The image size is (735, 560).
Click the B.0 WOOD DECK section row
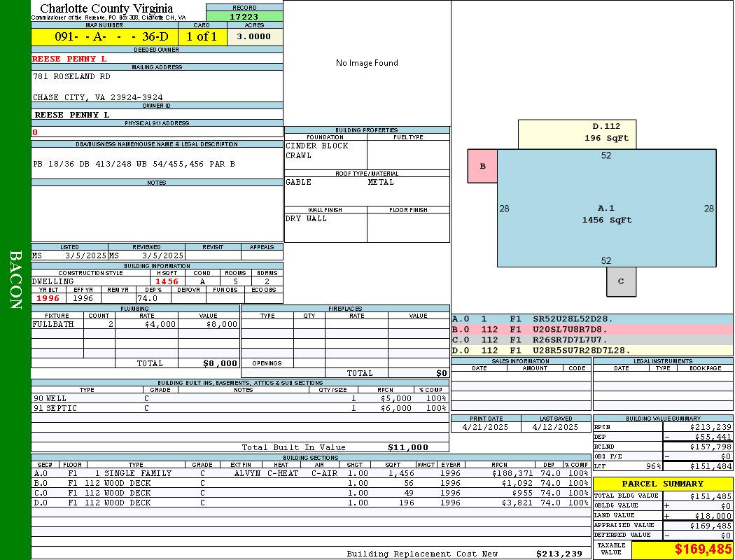click(311, 483)
